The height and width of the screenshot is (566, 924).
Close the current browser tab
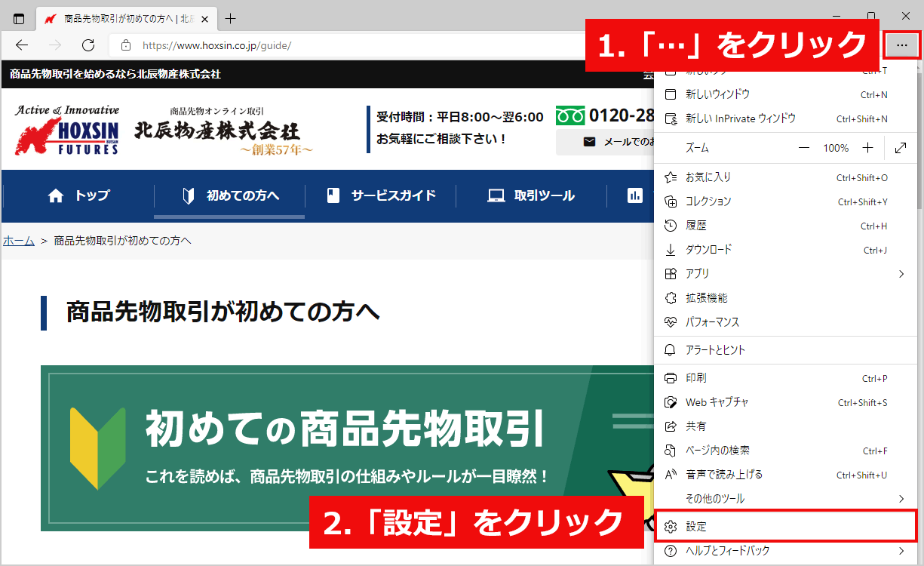click(x=204, y=18)
